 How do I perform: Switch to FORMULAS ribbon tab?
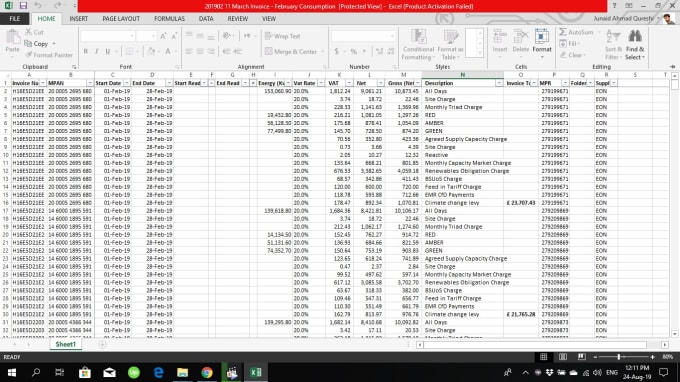[169, 19]
